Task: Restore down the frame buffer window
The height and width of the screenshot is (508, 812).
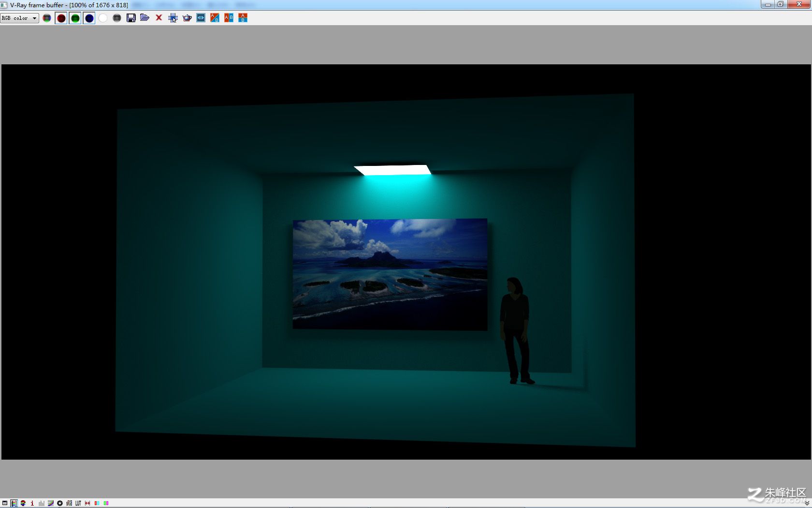Action: point(780,4)
